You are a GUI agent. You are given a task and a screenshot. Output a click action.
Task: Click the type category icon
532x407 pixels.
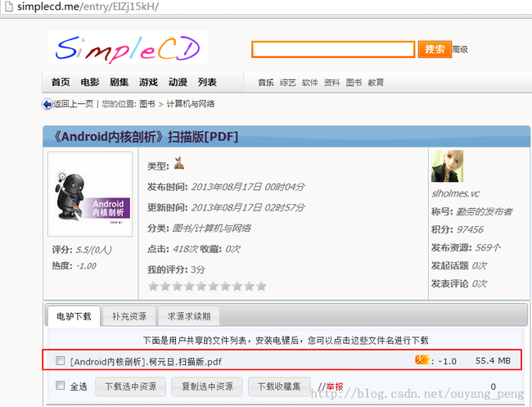(x=179, y=163)
